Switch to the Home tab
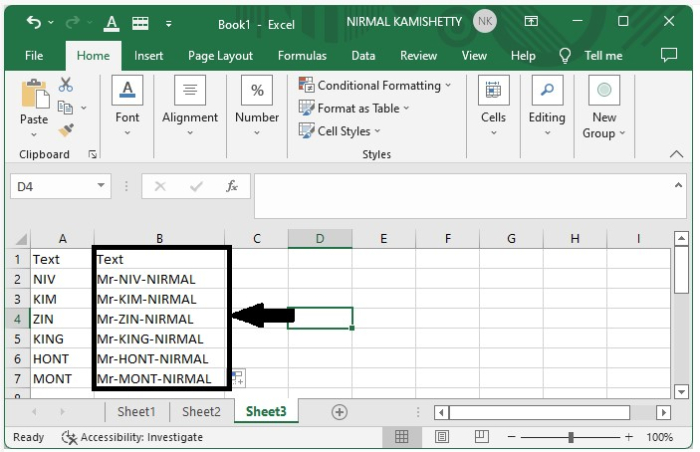The width and height of the screenshot is (700, 452). point(93,56)
